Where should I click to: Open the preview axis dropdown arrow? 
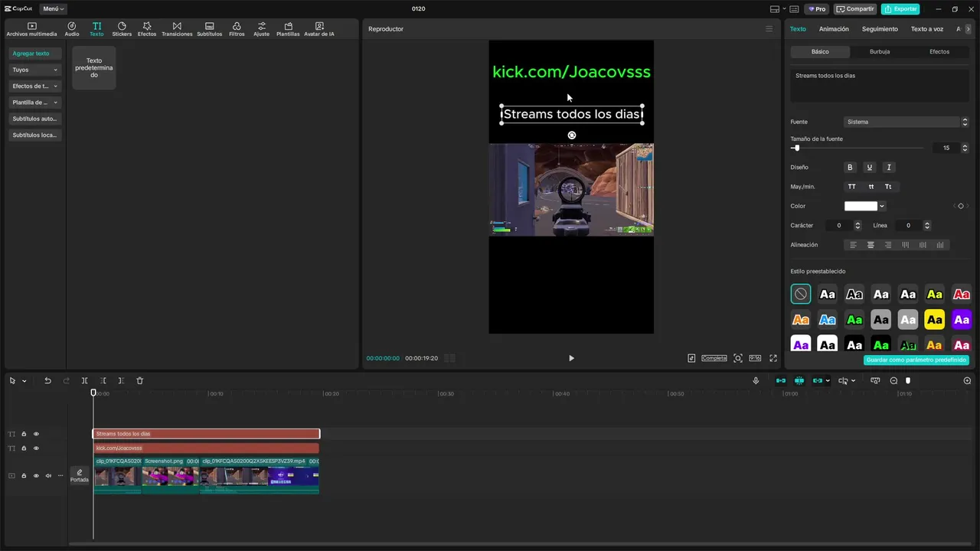point(853,380)
